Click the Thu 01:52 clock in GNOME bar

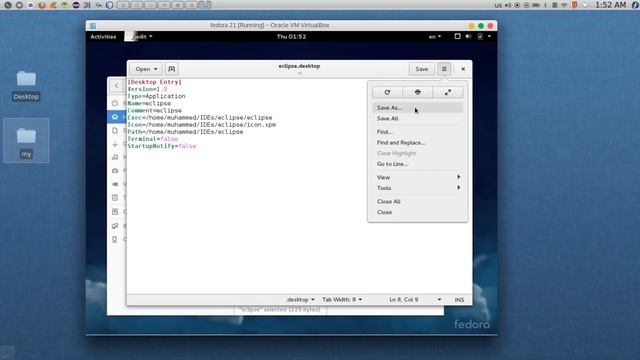291,36
